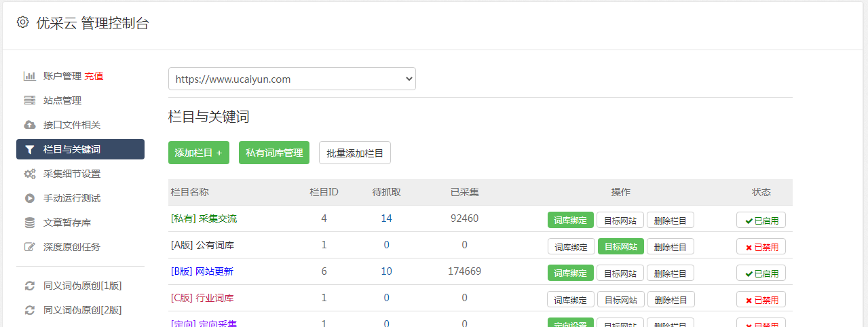Click 词库绑定 for the 网站更新 row
The width and height of the screenshot is (868, 327).
[571, 272]
